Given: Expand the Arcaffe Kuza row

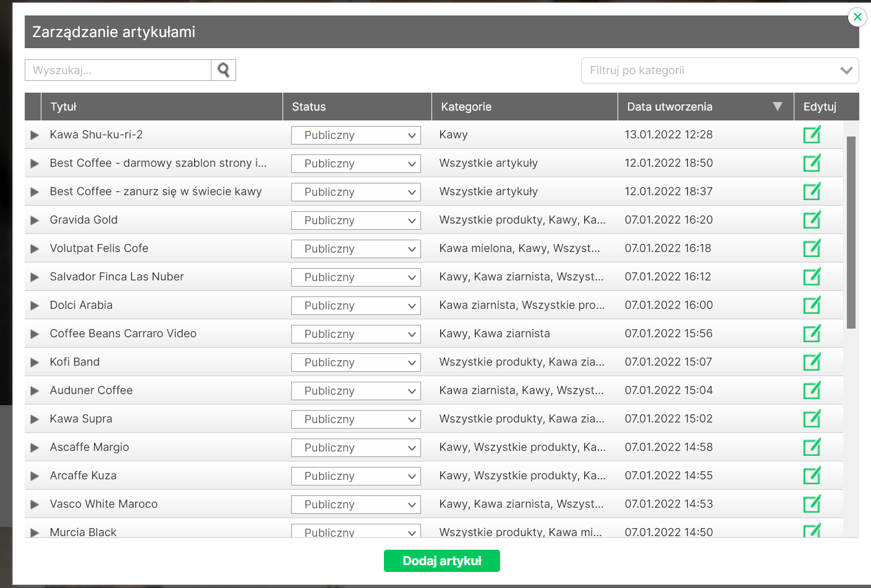Looking at the screenshot, I should (x=35, y=476).
